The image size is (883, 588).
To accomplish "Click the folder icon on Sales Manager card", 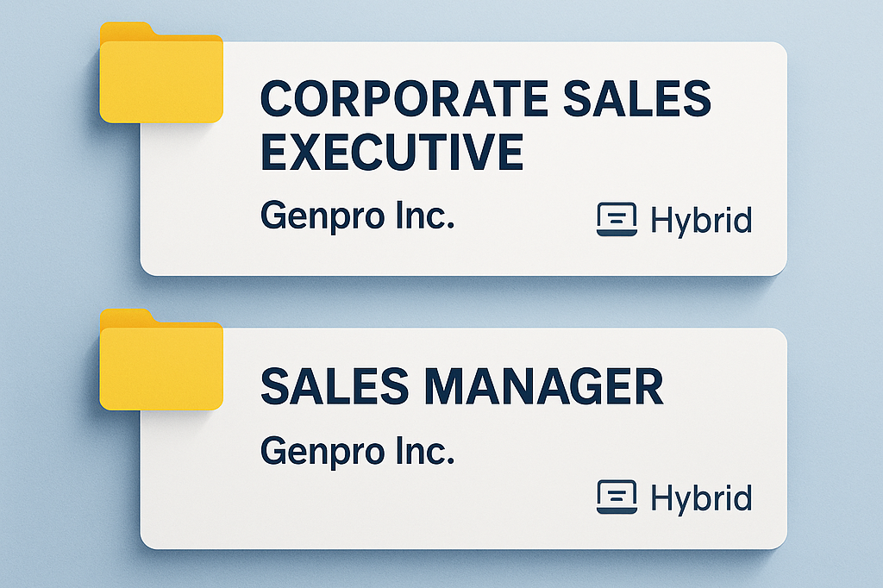I will [161, 360].
